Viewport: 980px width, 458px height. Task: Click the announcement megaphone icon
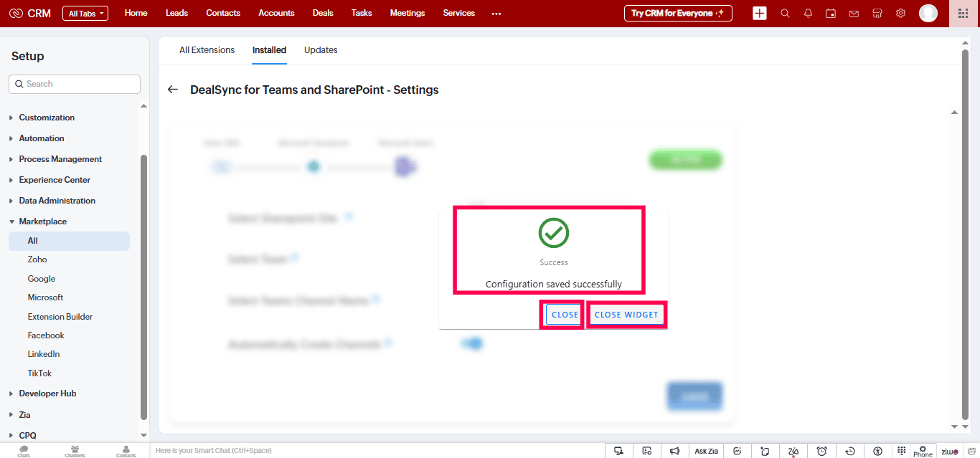[674, 451]
